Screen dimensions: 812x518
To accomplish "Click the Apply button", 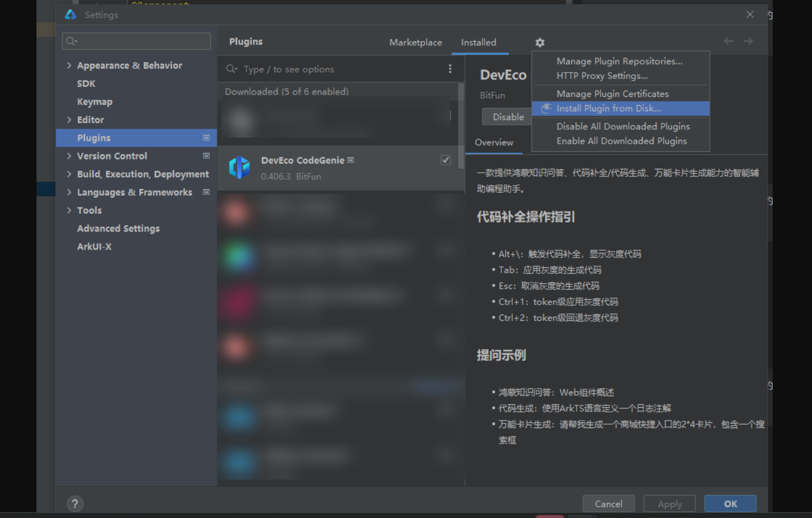I will [x=670, y=503].
